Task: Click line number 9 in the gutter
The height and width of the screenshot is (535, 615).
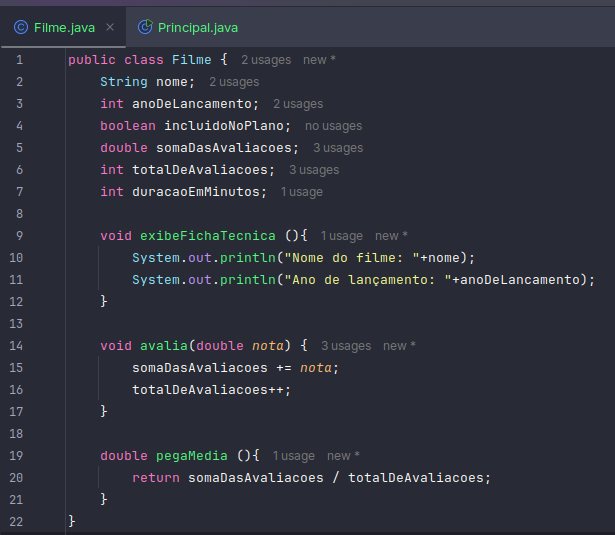Action: point(19,236)
